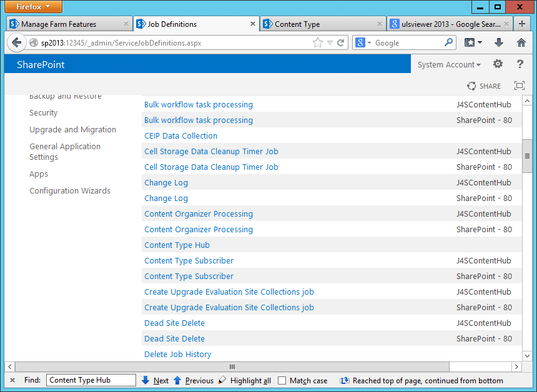Open the URL history dropdown arrow
Image resolution: width=537 pixels, height=392 pixels.
click(x=330, y=43)
